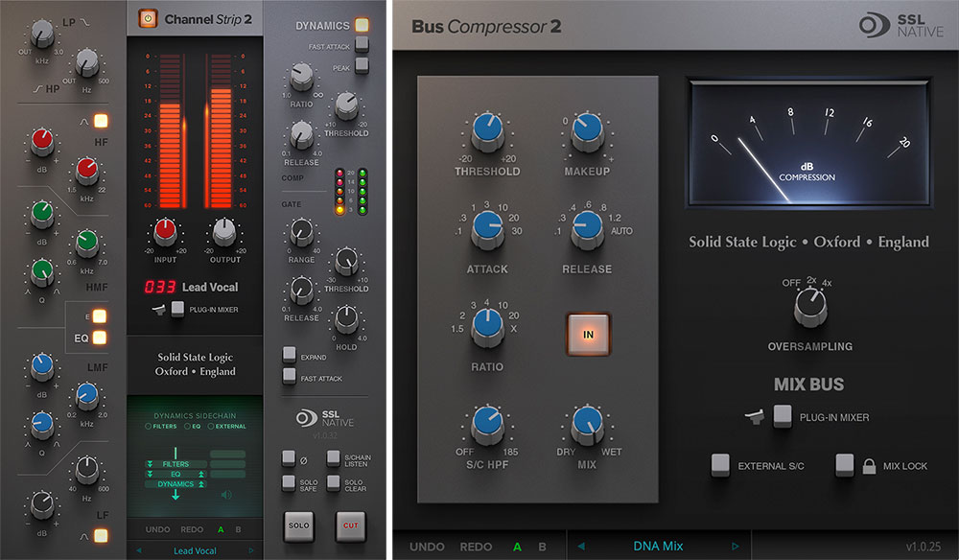Viewport: 959px width, 560px height.
Task: Click the up arrow beside DYNAMICS in processing chain
Action: point(201,484)
